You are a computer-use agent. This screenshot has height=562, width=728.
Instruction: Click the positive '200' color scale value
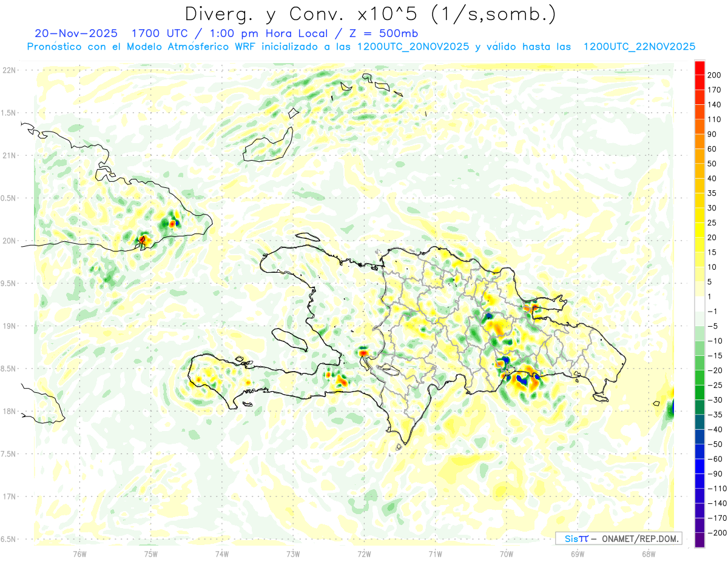tap(715, 75)
